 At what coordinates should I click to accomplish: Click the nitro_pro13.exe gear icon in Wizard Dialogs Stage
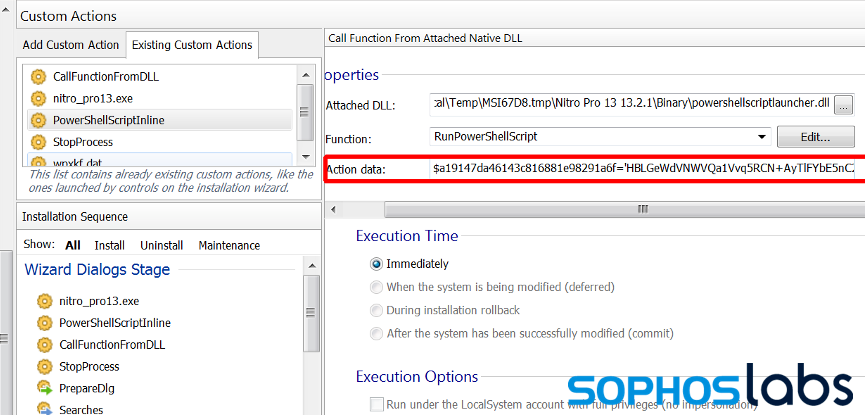[44, 301]
